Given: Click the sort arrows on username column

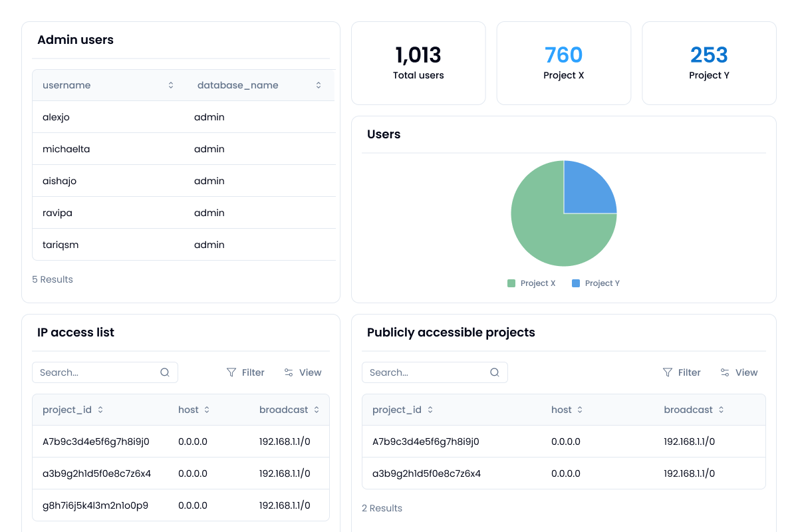Looking at the screenshot, I should tap(171, 85).
